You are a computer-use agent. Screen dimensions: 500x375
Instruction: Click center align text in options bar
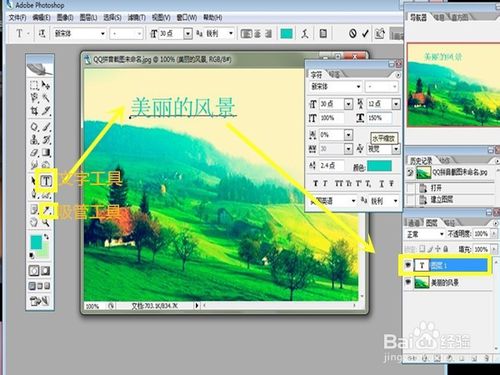point(258,33)
